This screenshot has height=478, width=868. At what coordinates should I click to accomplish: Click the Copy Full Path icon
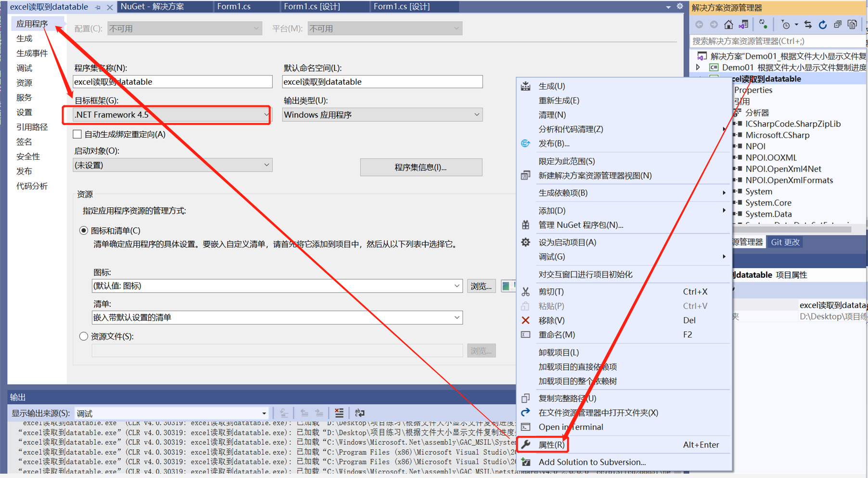pos(525,398)
